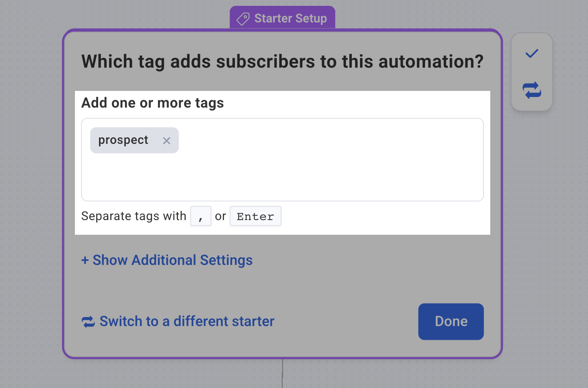
Task: Click the swap arrows icon in side toolbar
Action: point(532,90)
